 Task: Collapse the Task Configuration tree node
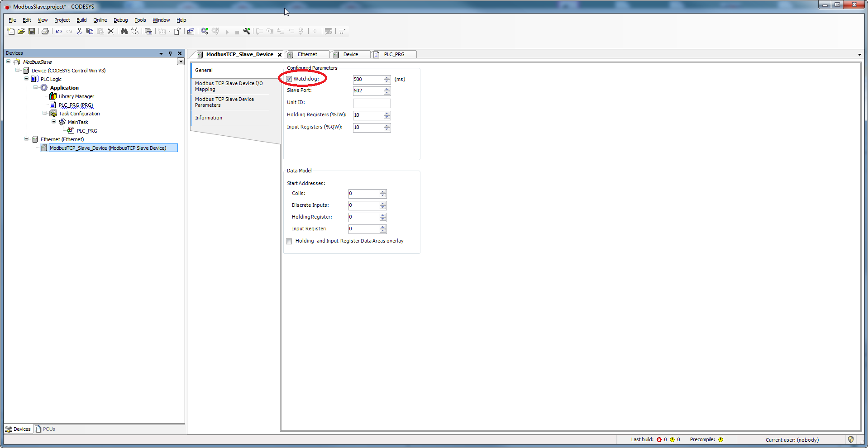(x=45, y=114)
